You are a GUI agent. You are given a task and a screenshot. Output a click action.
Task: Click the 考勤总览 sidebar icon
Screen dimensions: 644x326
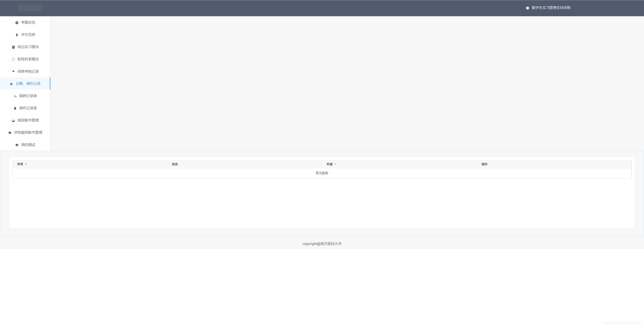pos(17,23)
